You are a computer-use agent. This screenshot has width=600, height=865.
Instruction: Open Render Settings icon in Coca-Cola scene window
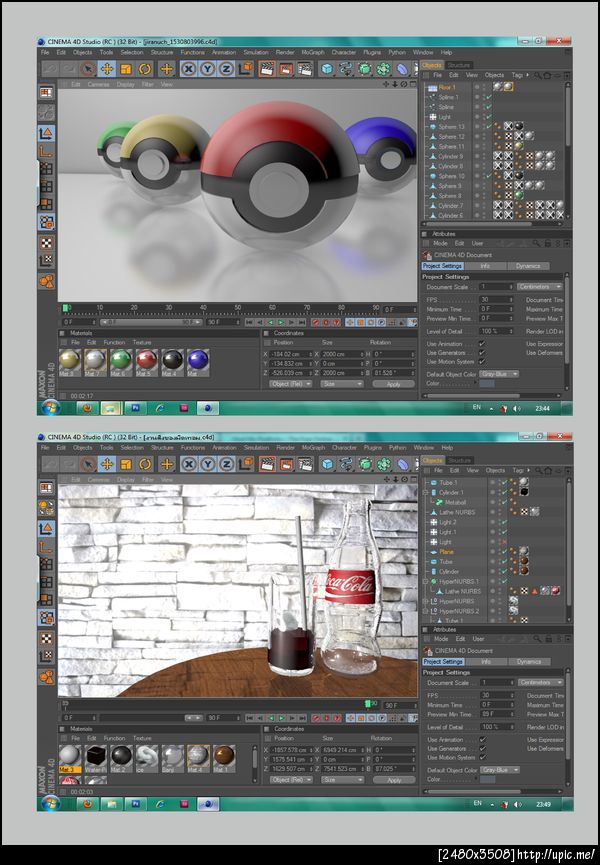tap(304, 464)
